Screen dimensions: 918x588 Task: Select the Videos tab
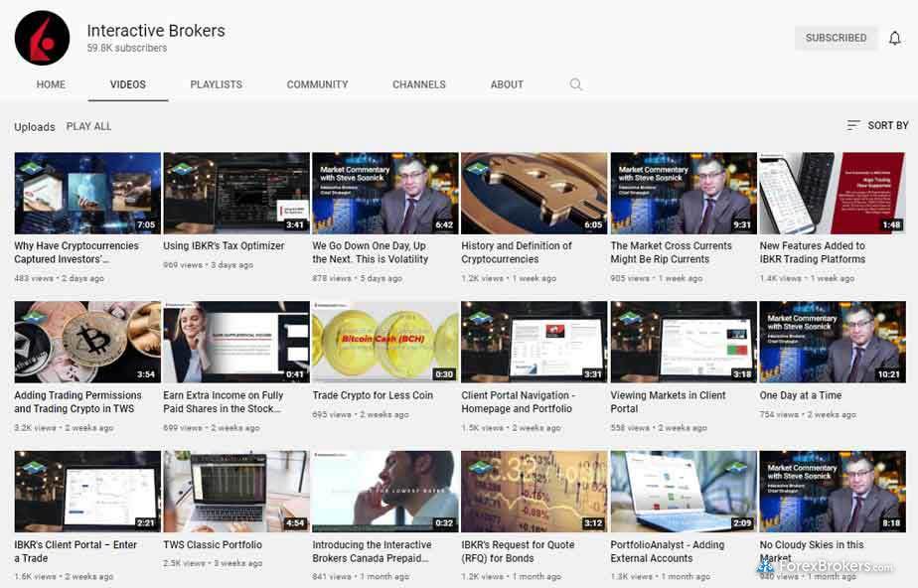click(x=127, y=84)
